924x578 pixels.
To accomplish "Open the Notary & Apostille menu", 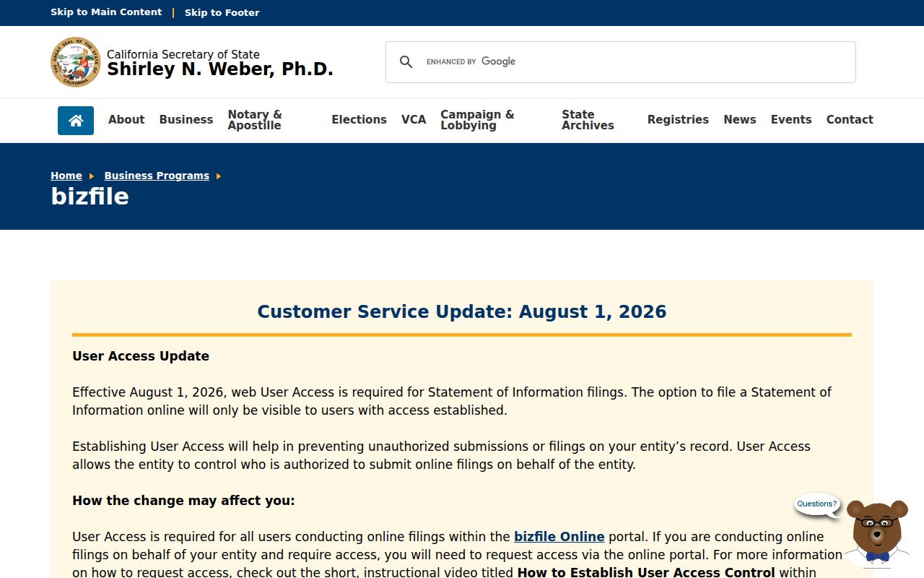I will tap(255, 120).
